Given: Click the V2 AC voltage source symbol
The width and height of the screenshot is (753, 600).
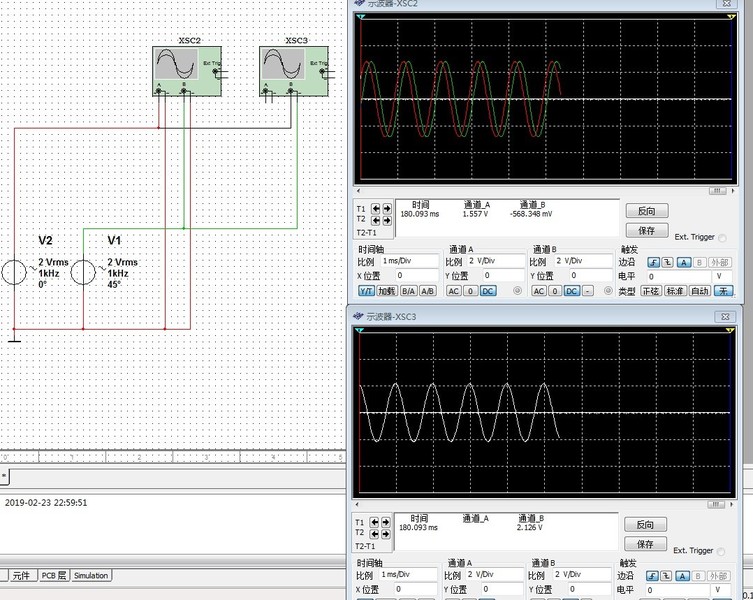Looking at the screenshot, I should (x=14, y=273).
